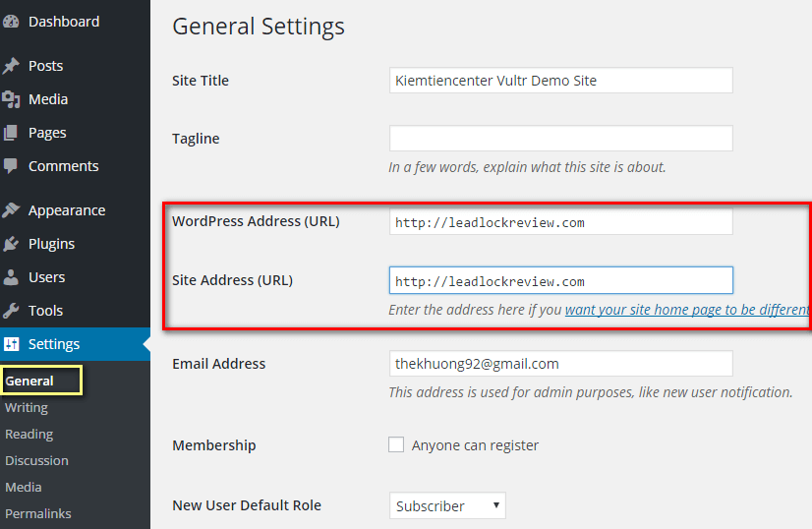The width and height of the screenshot is (812, 529).
Task: Click the Pages stacked-sheets icon
Action: coord(11,133)
